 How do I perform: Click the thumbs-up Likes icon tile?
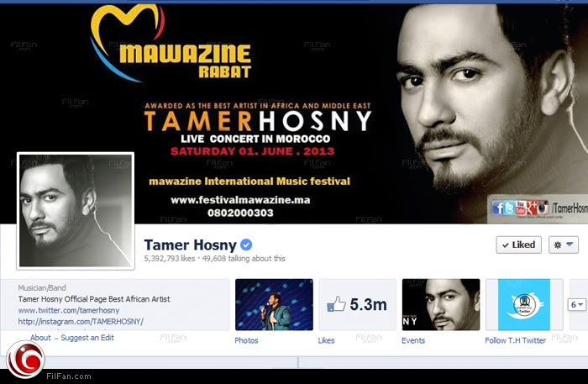pyautogui.click(x=357, y=304)
